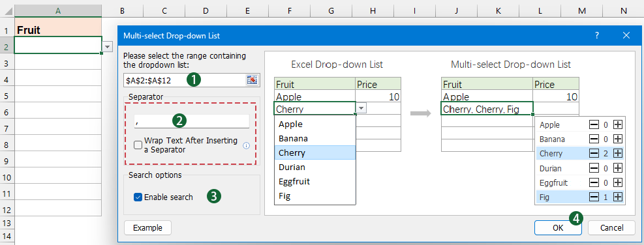Select column header A
Image resolution: width=644 pixels, height=245 pixels.
pyautogui.click(x=58, y=11)
